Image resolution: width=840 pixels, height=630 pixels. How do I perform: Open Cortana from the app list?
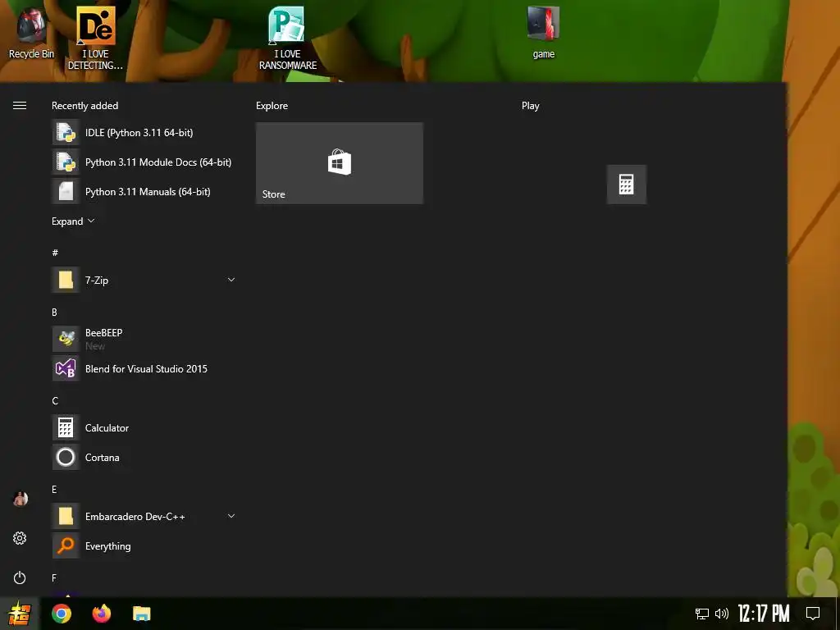pyautogui.click(x=144, y=457)
